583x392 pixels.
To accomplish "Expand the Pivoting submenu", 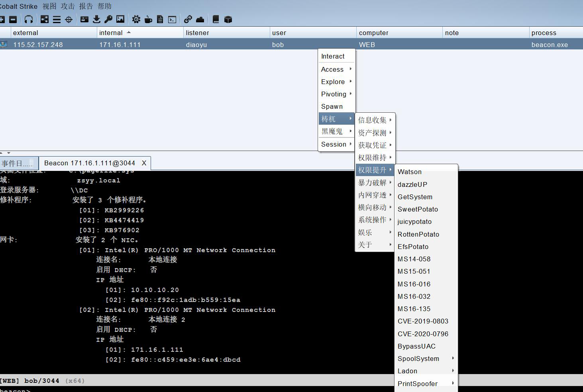I will click(x=336, y=94).
